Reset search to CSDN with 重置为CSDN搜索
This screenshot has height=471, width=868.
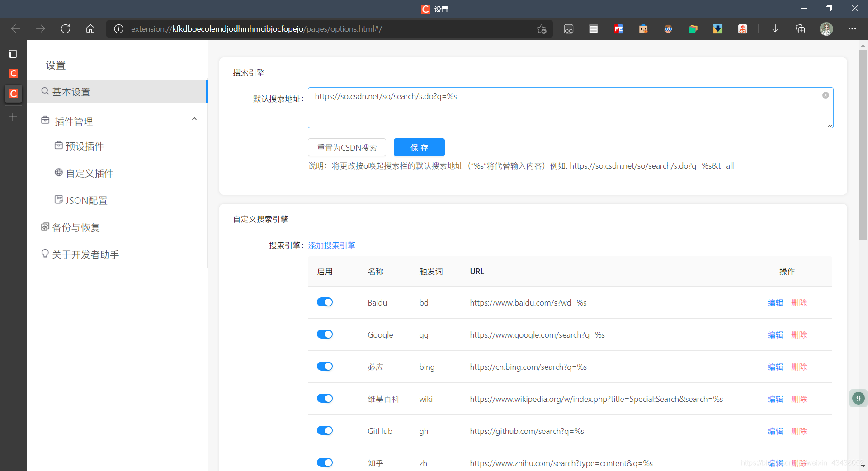(x=347, y=147)
